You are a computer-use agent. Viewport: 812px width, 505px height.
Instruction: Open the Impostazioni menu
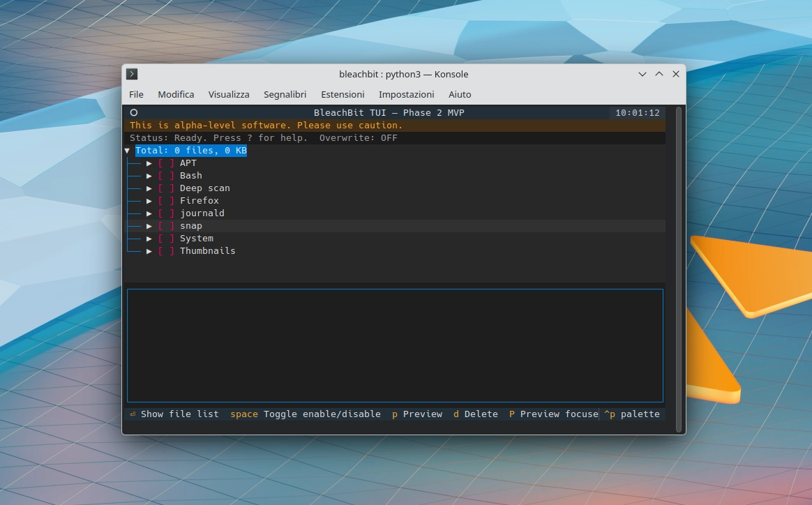pos(407,94)
